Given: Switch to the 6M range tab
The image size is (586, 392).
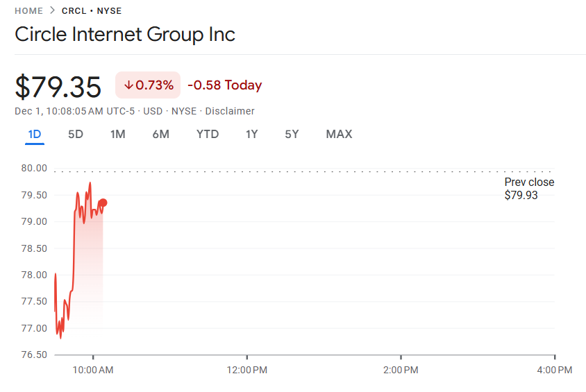Looking at the screenshot, I should point(160,134).
